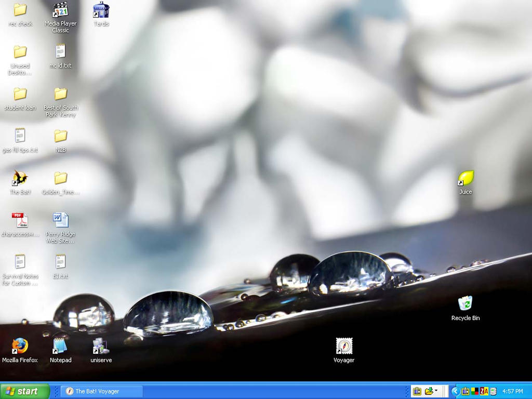The width and height of the screenshot is (532, 399).
Task: Open the 'student loan' folder
Action: [20, 99]
